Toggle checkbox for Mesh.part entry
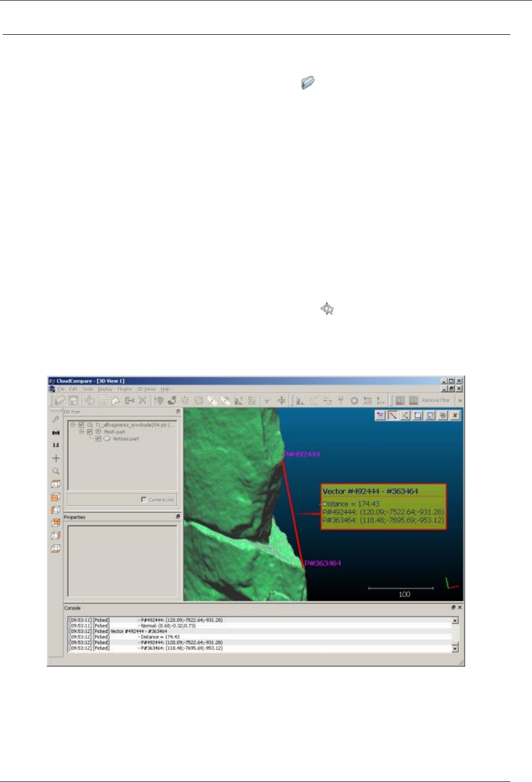Screen dimensions: 532x782 90,431
